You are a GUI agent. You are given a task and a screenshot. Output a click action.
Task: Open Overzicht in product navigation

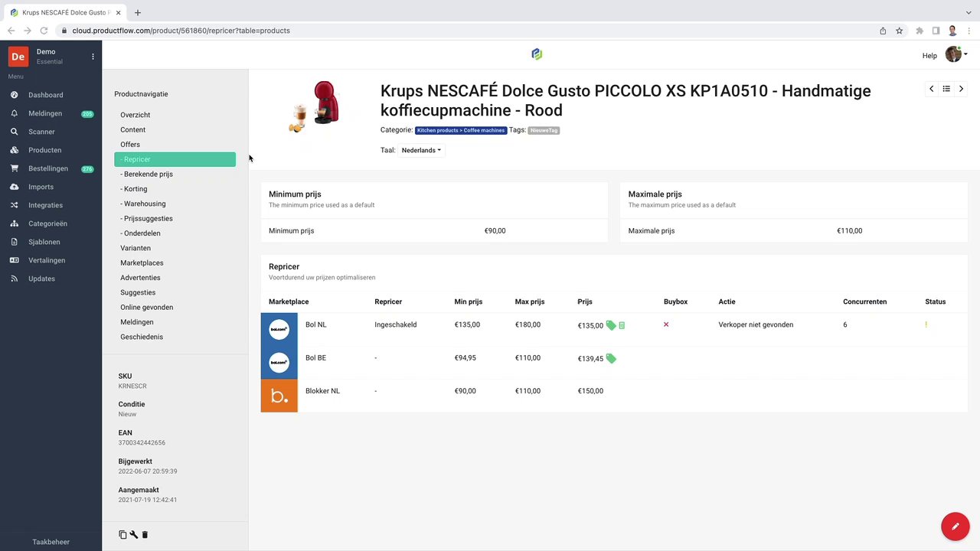point(135,115)
